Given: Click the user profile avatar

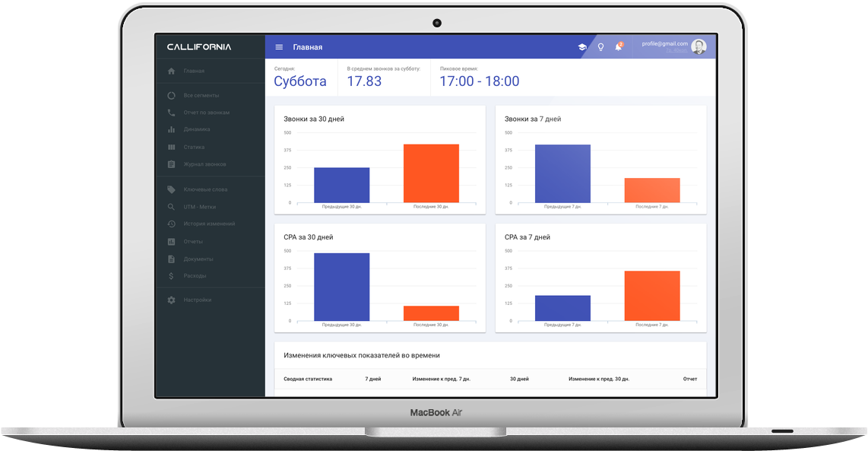Looking at the screenshot, I should coord(699,46).
